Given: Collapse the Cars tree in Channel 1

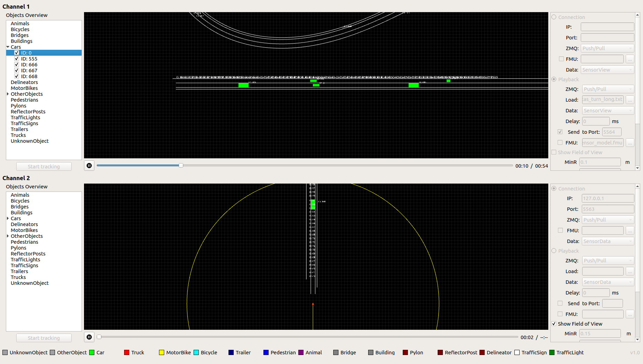Looking at the screenshot, I should (x=8, y=47).
